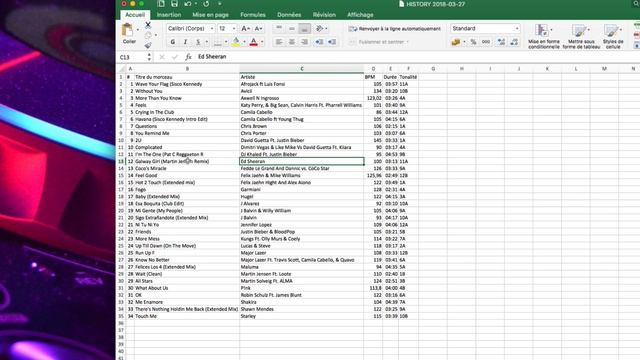Increase indent of cell content
Screen dimensions: 640x360
(x=332, y=42)
